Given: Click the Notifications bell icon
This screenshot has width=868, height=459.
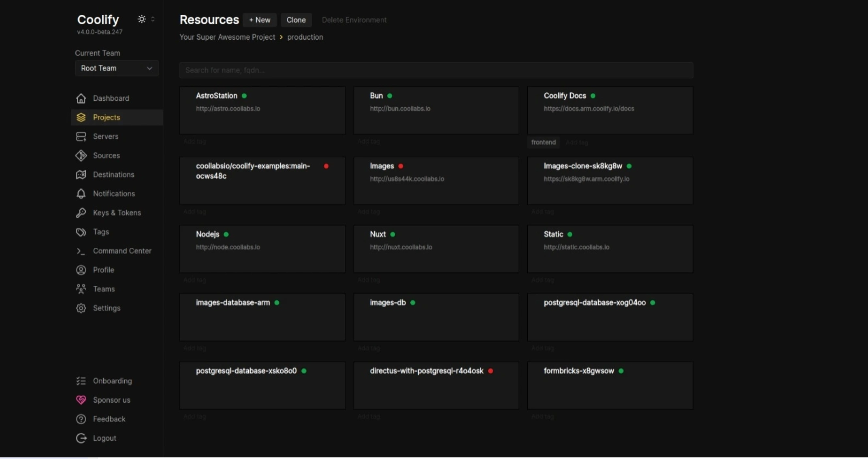Looking at the screenshot, I should click(81, 193).
